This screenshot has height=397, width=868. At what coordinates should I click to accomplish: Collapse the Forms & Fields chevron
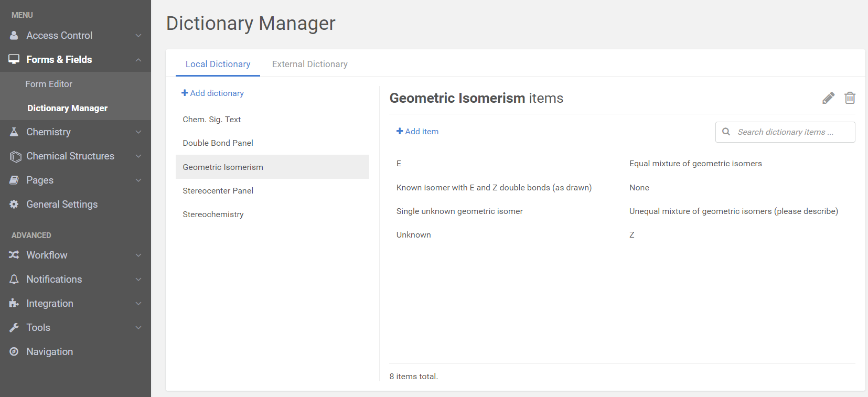[x=138, y=60]
